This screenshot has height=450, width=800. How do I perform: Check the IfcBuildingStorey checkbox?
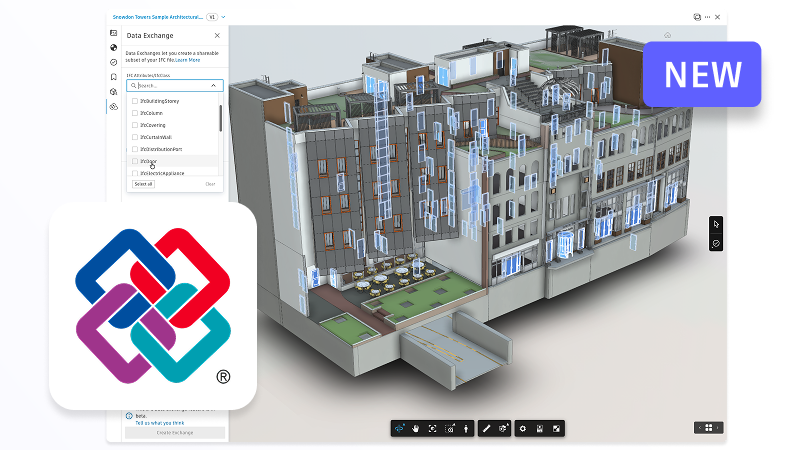pos(135,101)
